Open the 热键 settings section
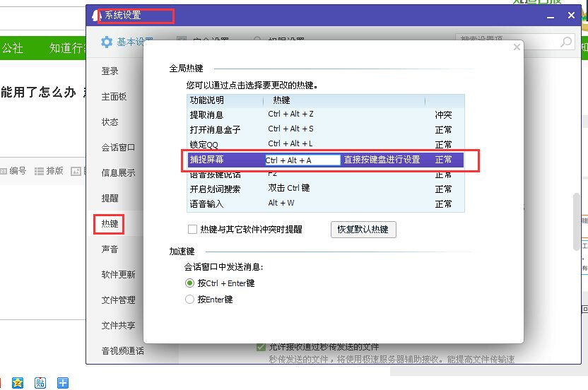This screenshot has height=390, width=588. [110, 224]
